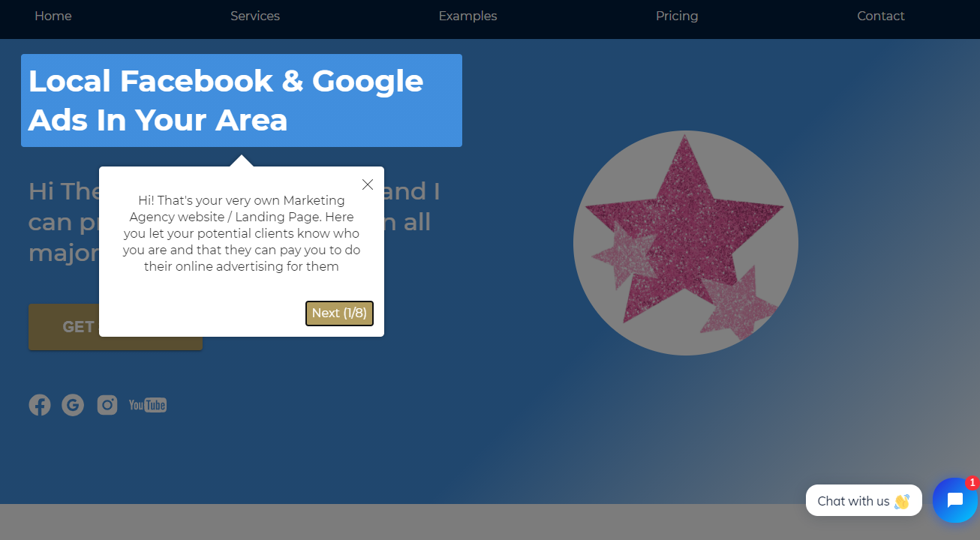Image resolution: width=980 pixels, height=540 pixels.
Task: Open the Instagram social icon
Action: (x=107, y=405)
